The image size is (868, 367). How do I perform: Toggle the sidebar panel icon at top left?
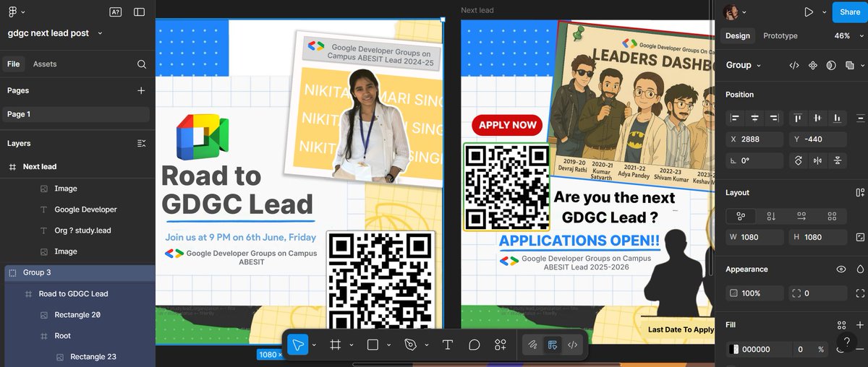pos(139,12)
